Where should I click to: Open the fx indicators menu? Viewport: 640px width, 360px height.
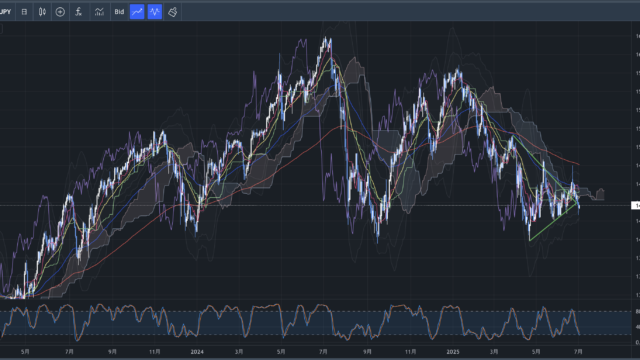pos(78,12)
